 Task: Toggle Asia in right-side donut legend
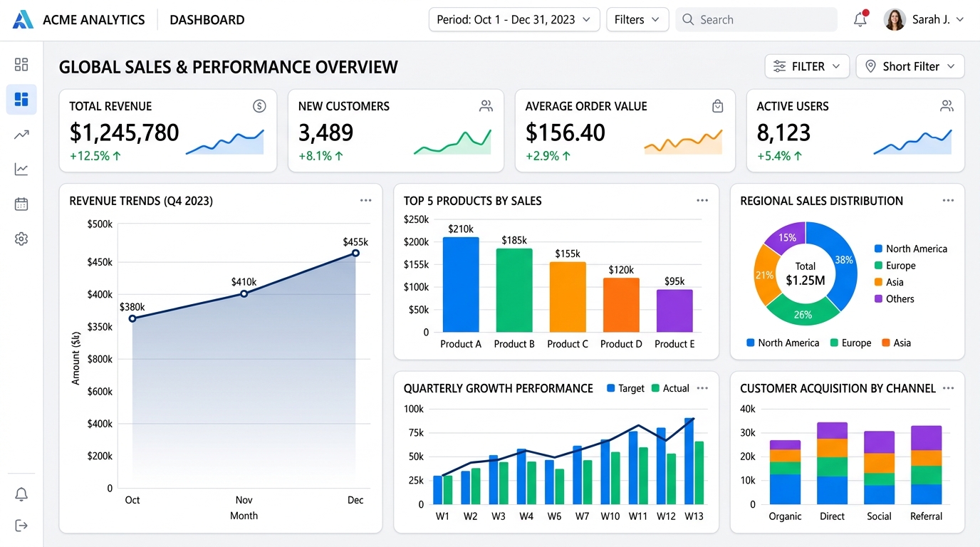[x=889, y=282]
